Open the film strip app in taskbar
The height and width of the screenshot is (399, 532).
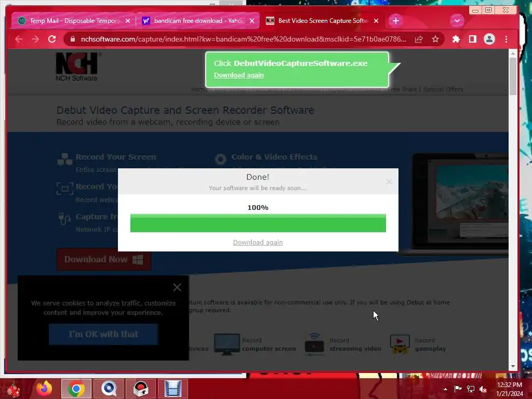[x=173, y=389]
